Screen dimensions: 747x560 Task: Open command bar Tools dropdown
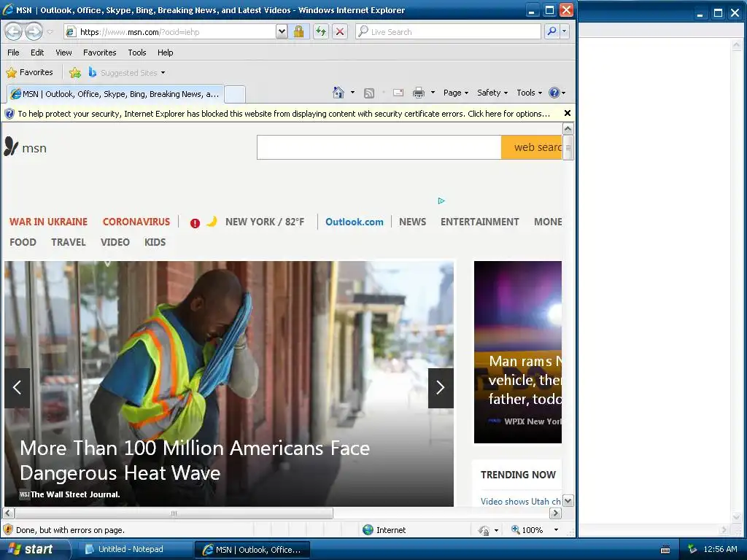click(530, 93)
